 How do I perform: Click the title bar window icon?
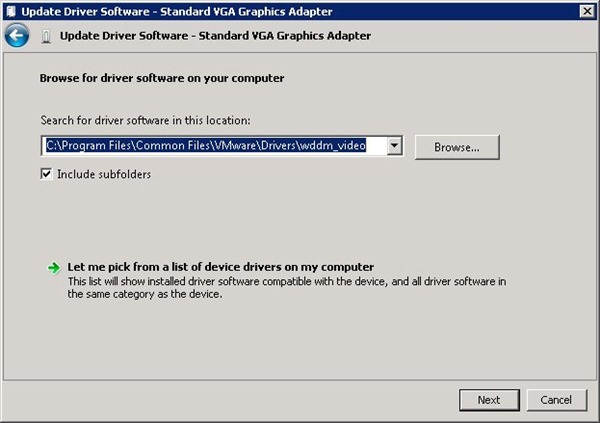click(11, 11)
